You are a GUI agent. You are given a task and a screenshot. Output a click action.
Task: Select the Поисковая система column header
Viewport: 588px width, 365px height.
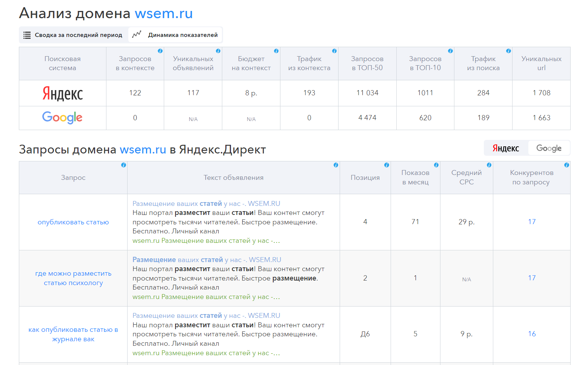point(63,63)
